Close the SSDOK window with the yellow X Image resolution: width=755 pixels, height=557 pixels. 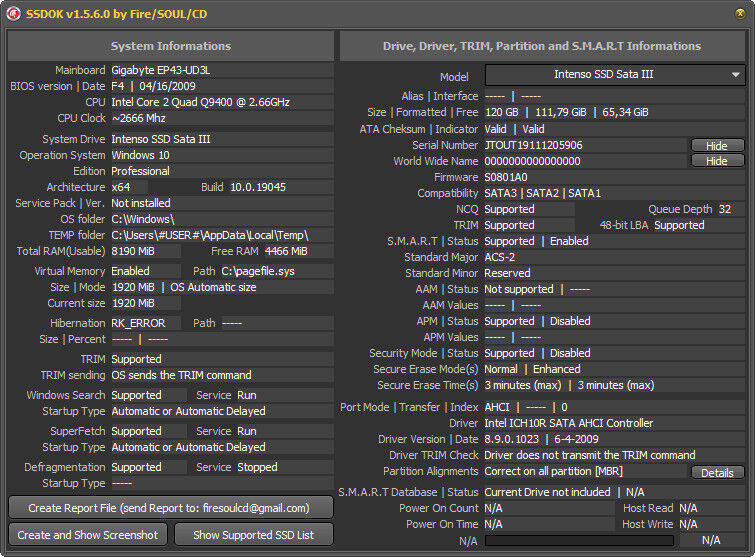[x=740, y=13]
